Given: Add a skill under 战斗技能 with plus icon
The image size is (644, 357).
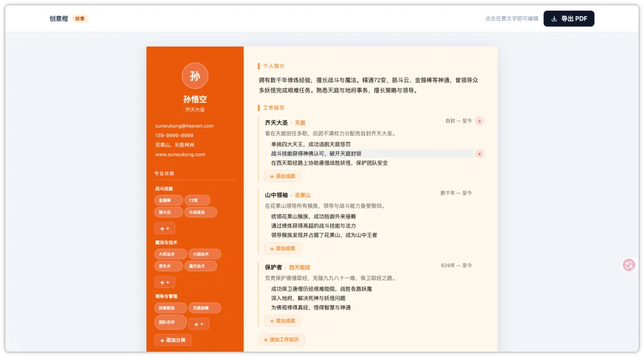Looking at the screenshot, I should 165,228.
